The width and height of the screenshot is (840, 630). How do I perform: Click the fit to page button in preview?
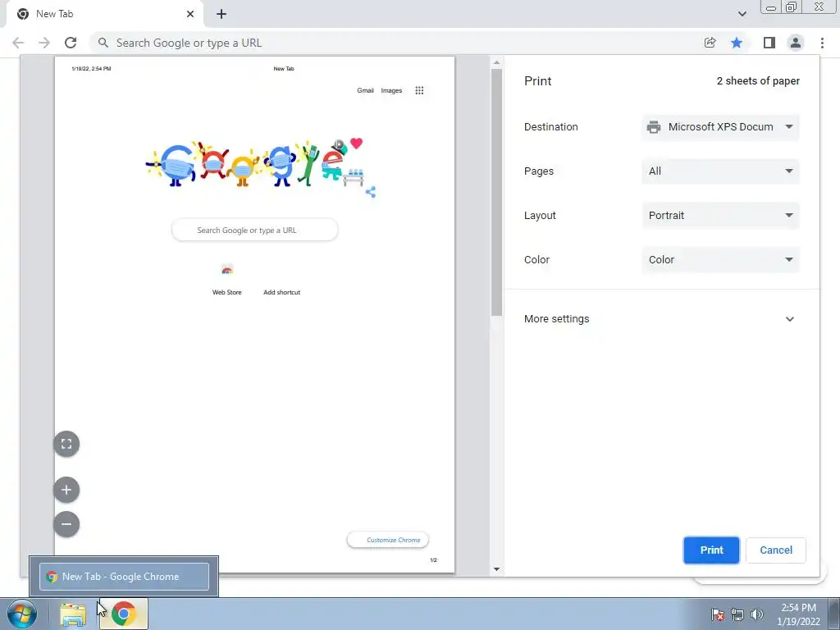pyautogui.click(x=66, y=444)
